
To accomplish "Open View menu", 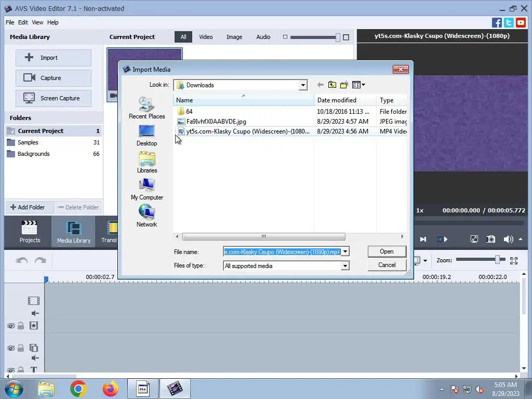I will pos(37,22).
